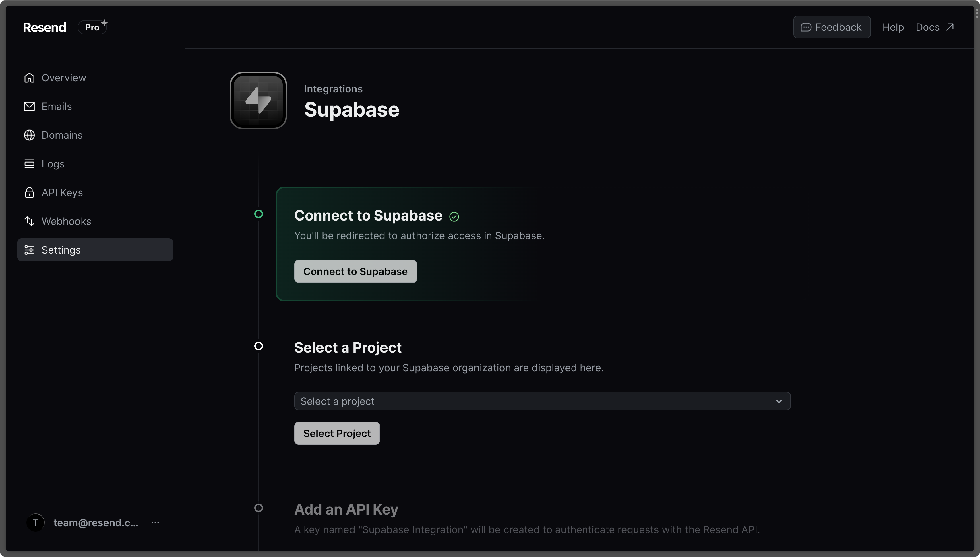Image resolution: width=980 pixels, height=557 pixels.
Task: Click the green Connect to Supabase checkmark
Action: tap(454, 216)
